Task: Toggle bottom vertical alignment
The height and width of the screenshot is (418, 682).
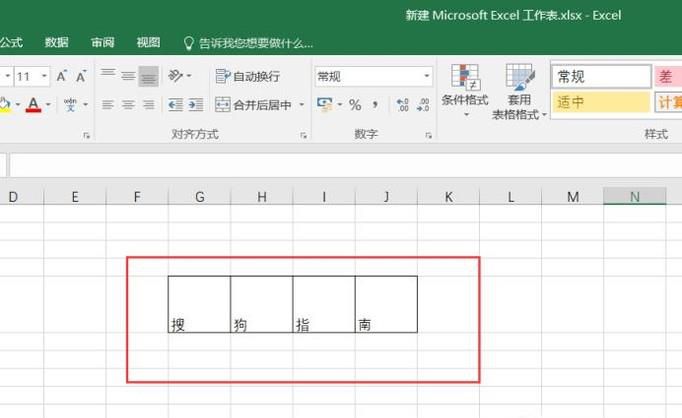Action: pos(148,77)
